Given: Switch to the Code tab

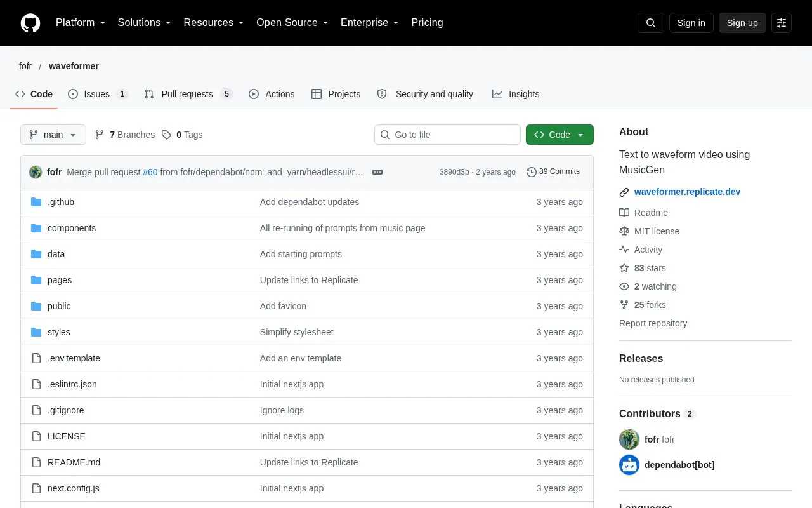Looking at the screenshot, I should tap(34, 94).
